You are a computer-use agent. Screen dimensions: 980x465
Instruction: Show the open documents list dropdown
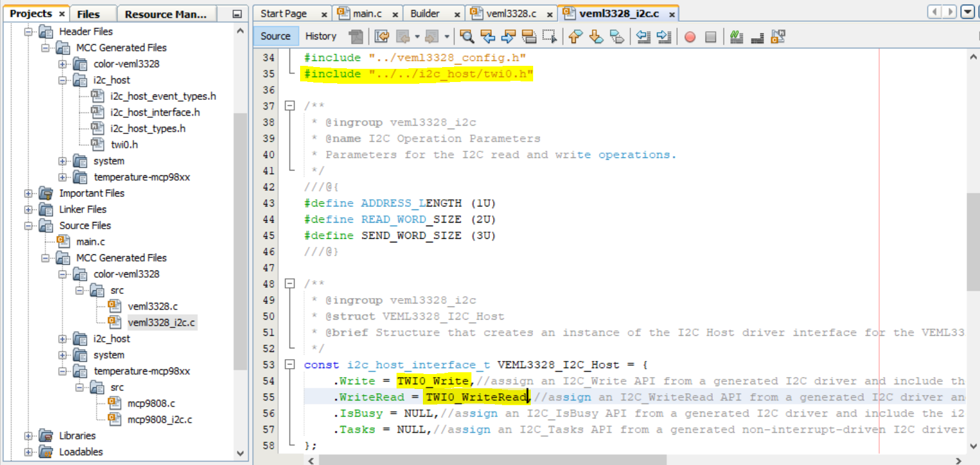(x=967, y=11)
